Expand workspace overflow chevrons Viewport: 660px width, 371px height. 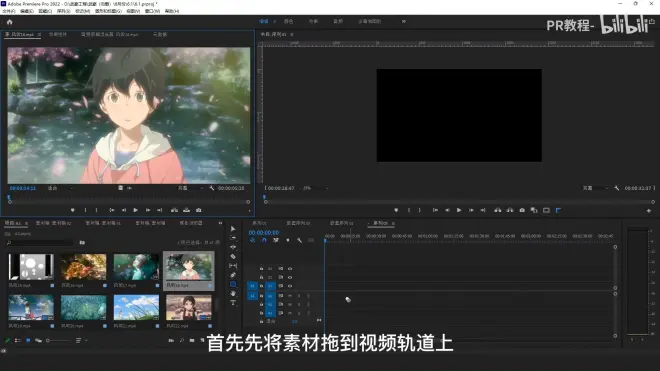[404, 21]
